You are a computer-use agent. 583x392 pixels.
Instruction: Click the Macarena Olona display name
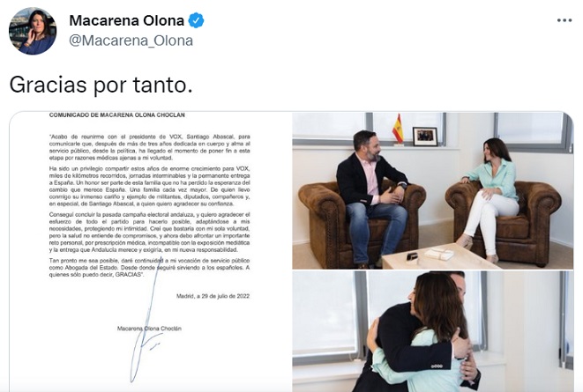pos(126,20)
